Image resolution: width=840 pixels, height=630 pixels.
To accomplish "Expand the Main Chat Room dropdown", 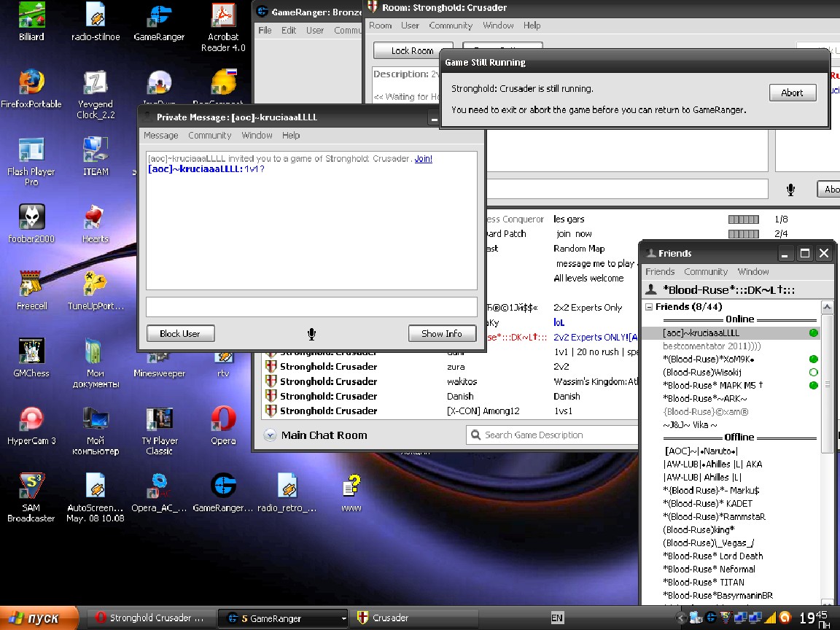I will (x=270, y=435).
